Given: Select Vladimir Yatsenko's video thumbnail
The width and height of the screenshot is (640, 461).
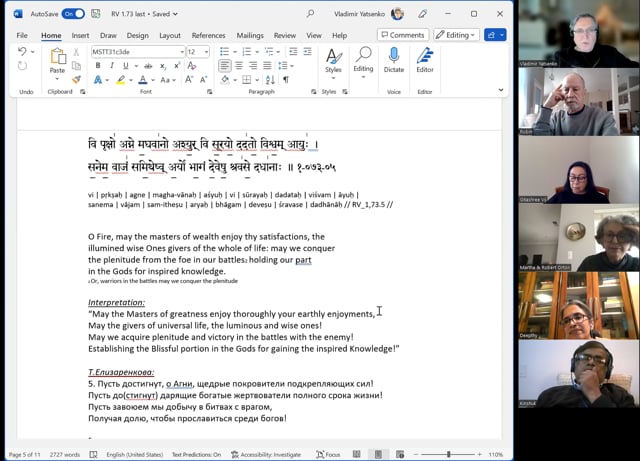Looking at the screenshot, I should point(579,34).
